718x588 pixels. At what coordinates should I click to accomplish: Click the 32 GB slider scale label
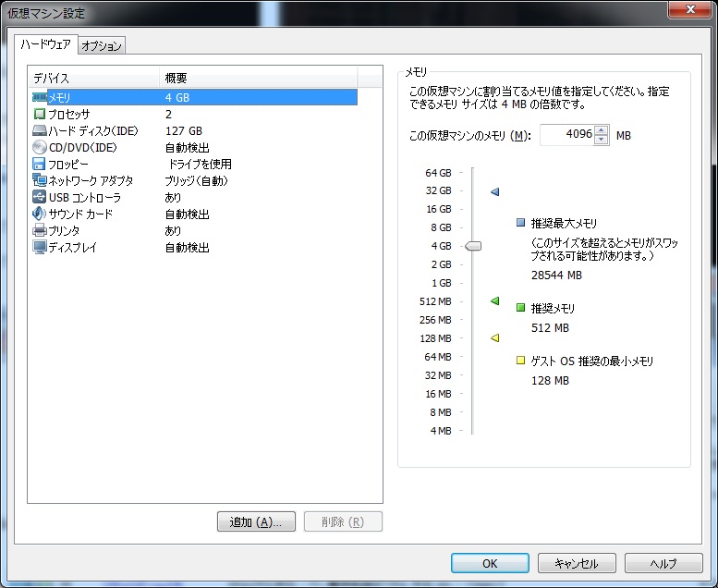438,190
